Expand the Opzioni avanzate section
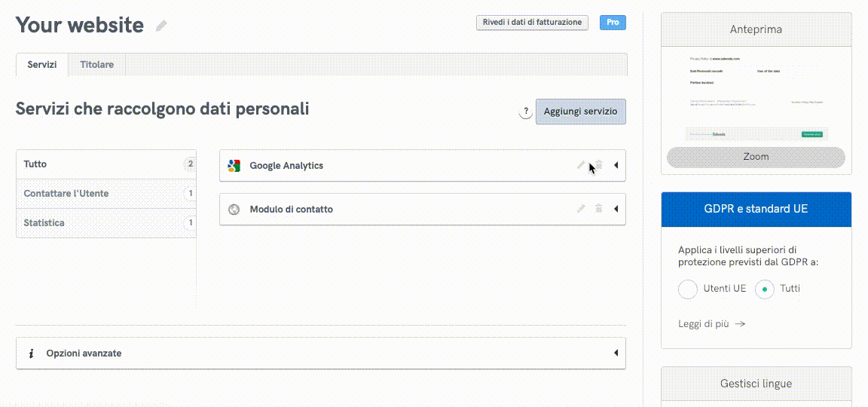 (616, 353)
